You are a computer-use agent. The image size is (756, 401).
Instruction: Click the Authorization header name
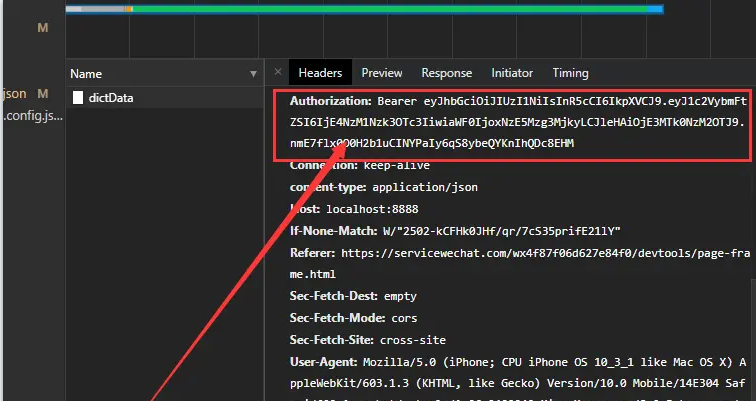click(330, 102)
